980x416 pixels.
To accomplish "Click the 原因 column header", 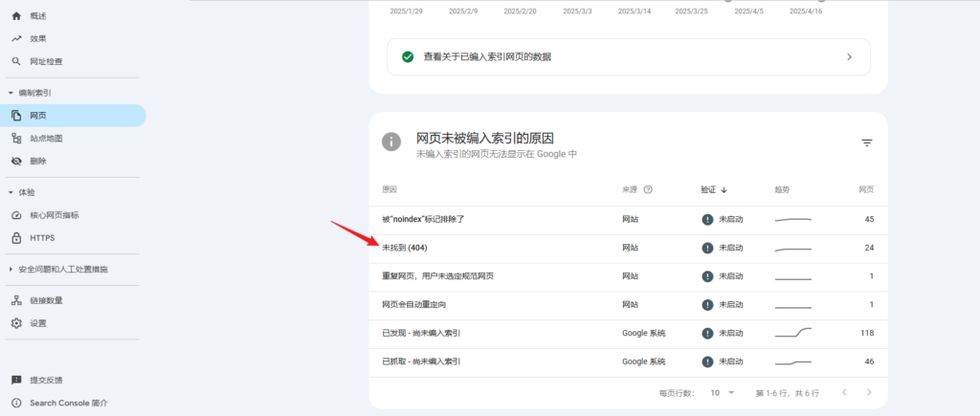I will click(390, 190).
